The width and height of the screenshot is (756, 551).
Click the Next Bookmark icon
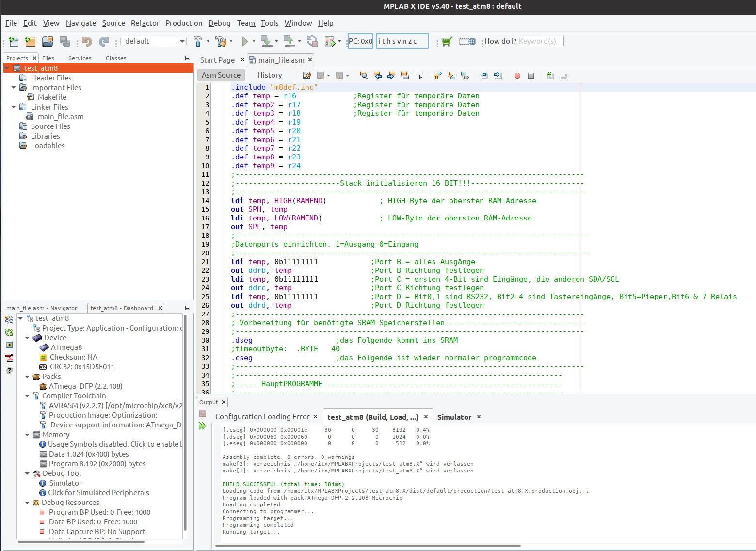click(451, 76)
